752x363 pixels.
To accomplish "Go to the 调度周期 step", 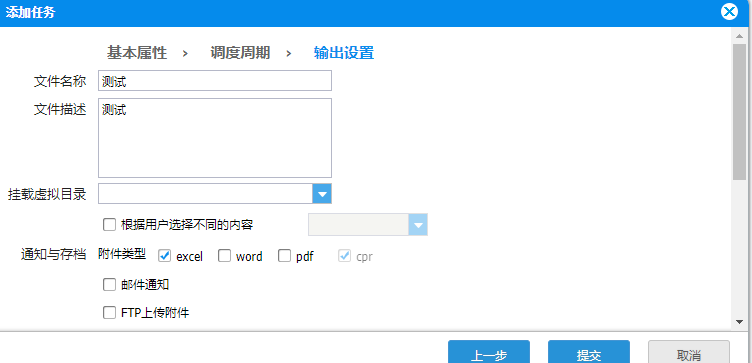I will (x=240, y=53).
